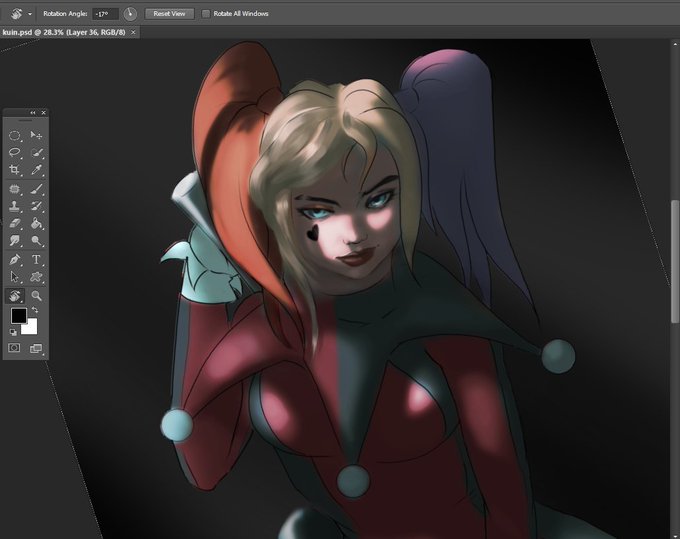Click the 'Rotation Angle:' label

[65, 14]
